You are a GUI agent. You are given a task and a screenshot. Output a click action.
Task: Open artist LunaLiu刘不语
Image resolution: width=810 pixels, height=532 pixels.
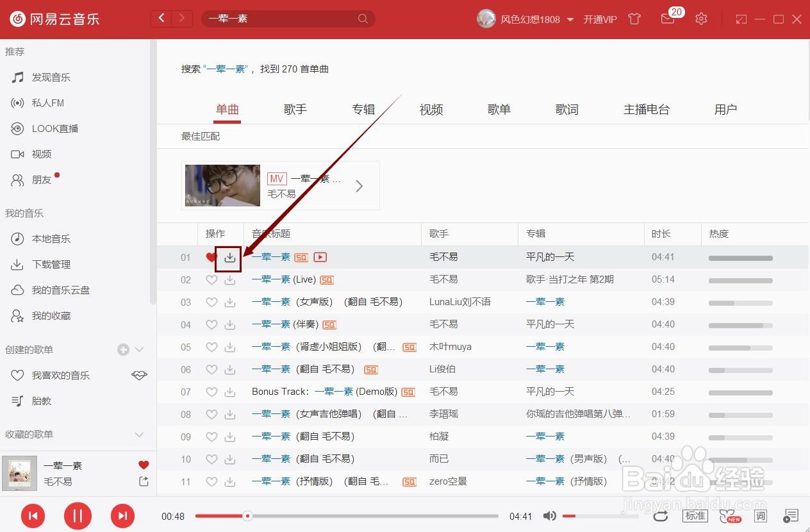[460, 302]
